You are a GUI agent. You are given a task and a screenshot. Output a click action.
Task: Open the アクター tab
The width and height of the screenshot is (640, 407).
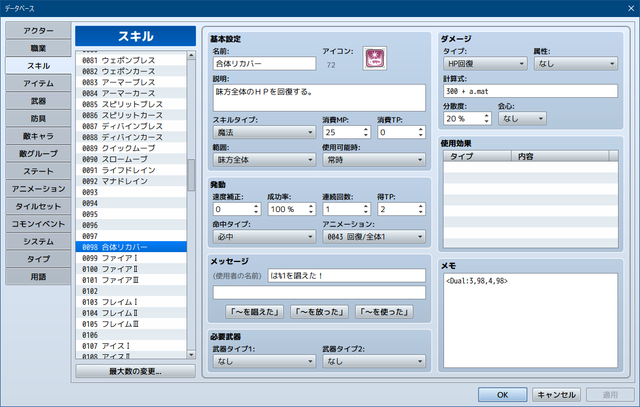[38, 31]
